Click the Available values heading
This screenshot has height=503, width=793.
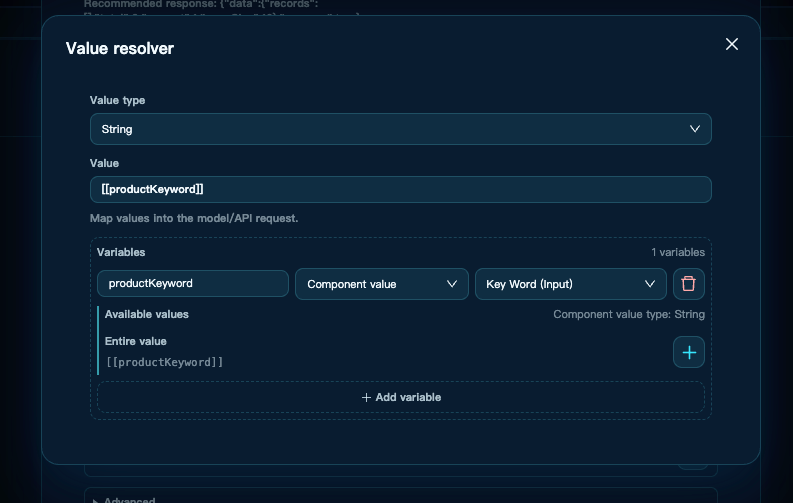147,314
